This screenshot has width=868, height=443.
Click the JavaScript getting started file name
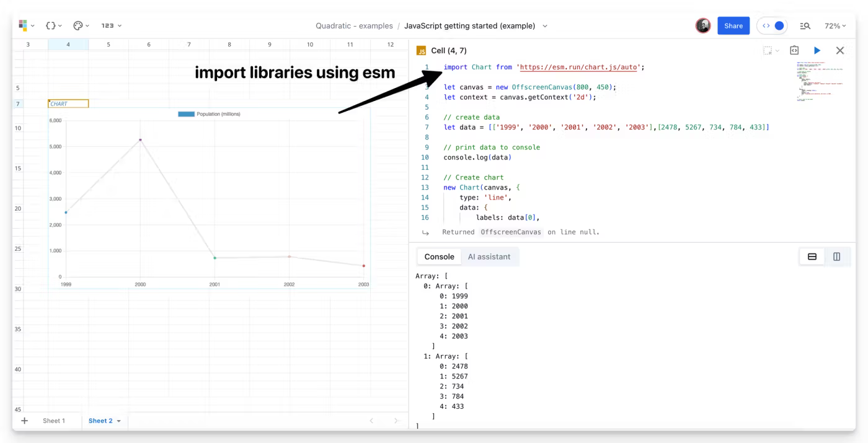coord(469,26)
